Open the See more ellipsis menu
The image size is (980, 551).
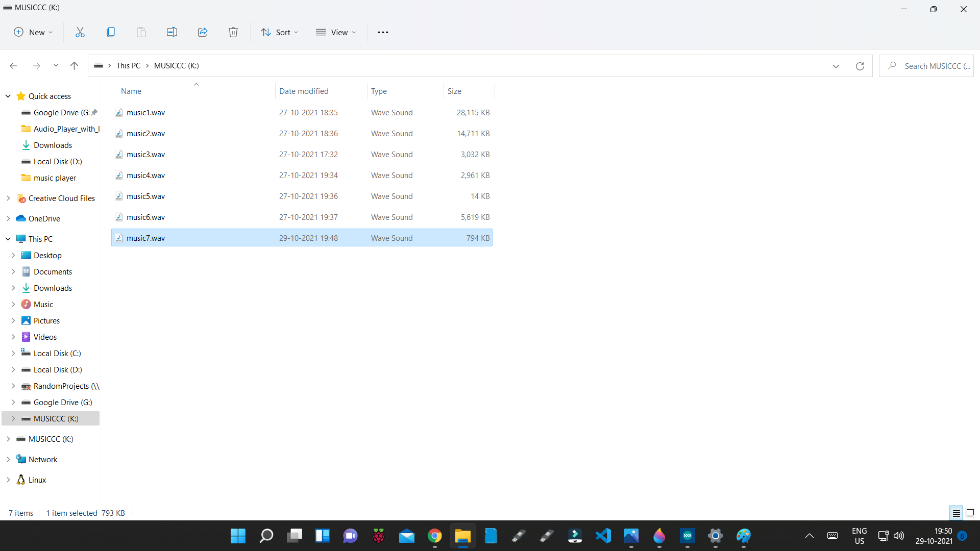(383, 32)
